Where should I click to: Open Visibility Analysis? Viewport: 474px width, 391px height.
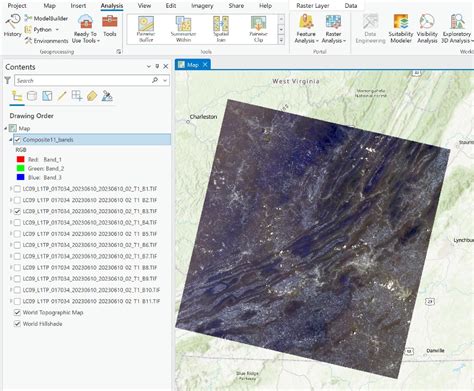[427, 29]
